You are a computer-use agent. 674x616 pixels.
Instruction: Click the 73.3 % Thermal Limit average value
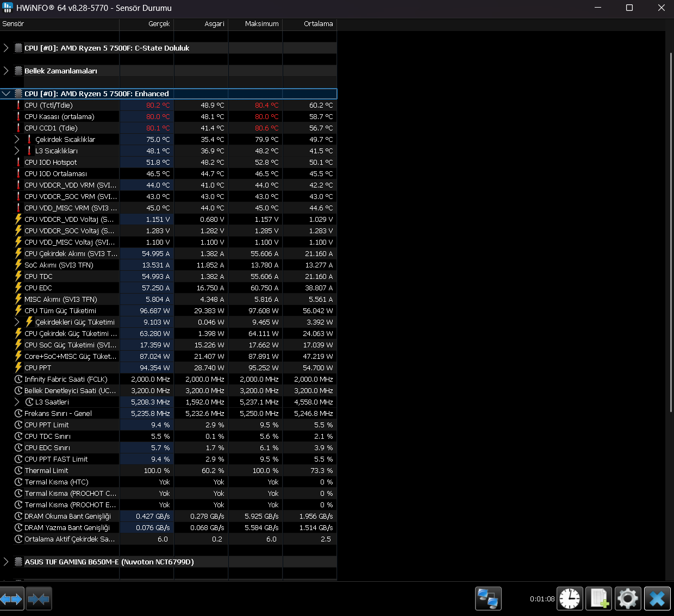[x=321, y=471]
